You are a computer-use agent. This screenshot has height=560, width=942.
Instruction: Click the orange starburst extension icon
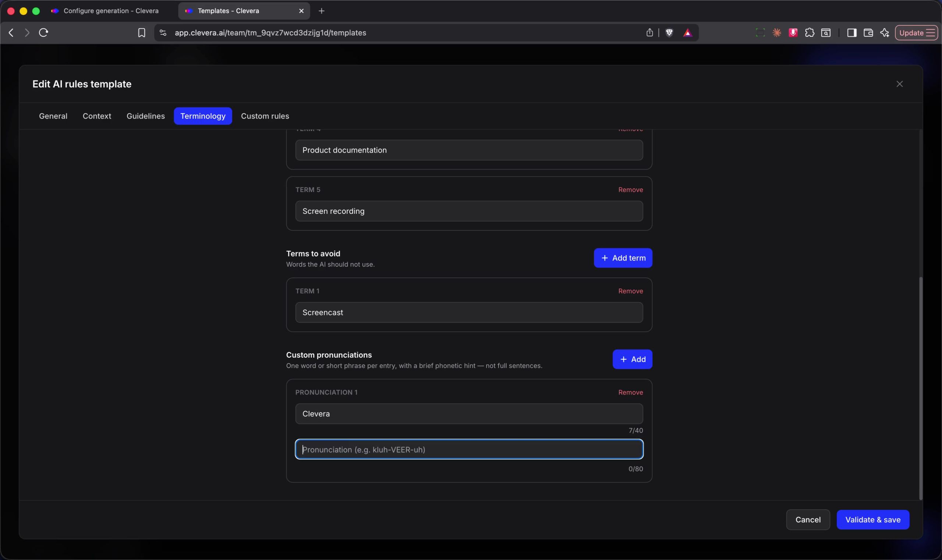pyautogui.click(x=776, y=33)
